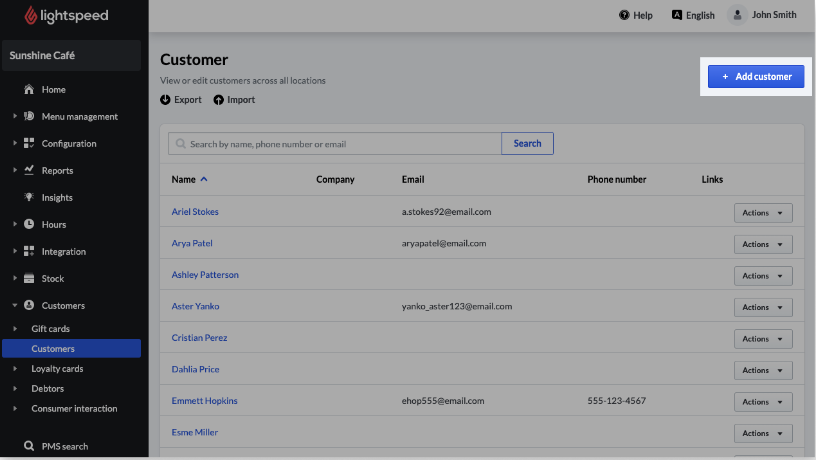816x460 pixels.
Task: Click the John Smith user avatar icon
Action: pyautogui.click(x=737, y=15)
